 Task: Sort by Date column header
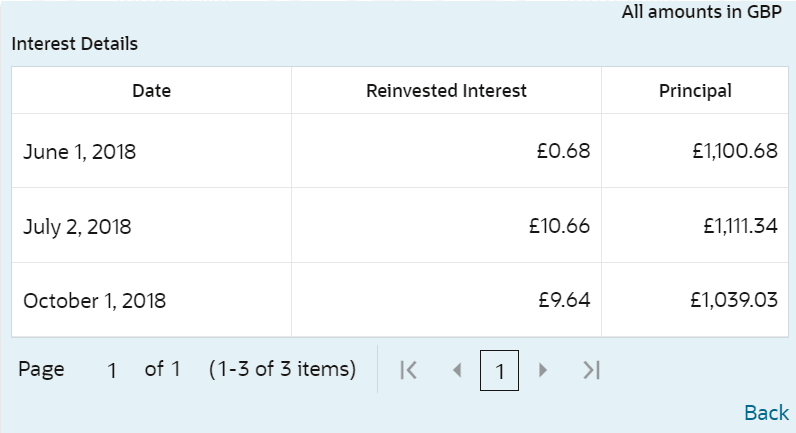pyautogui.click(x=152, y=91)
